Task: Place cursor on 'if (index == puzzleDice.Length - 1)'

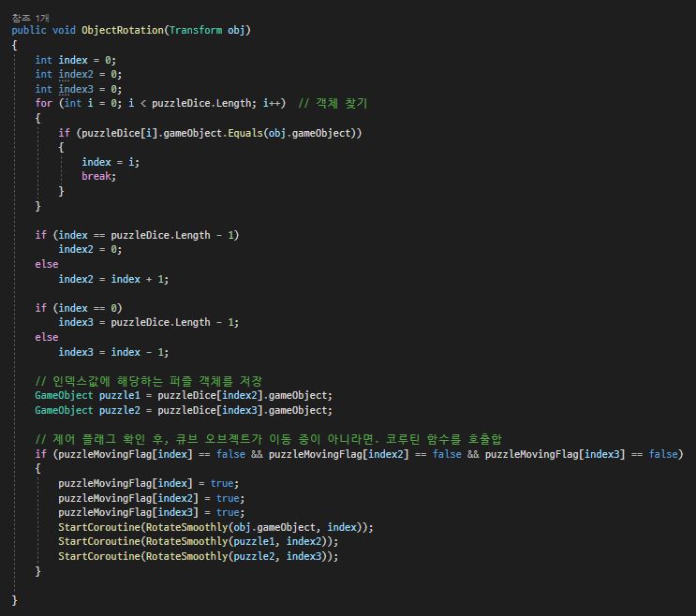Action: point(137,235)
